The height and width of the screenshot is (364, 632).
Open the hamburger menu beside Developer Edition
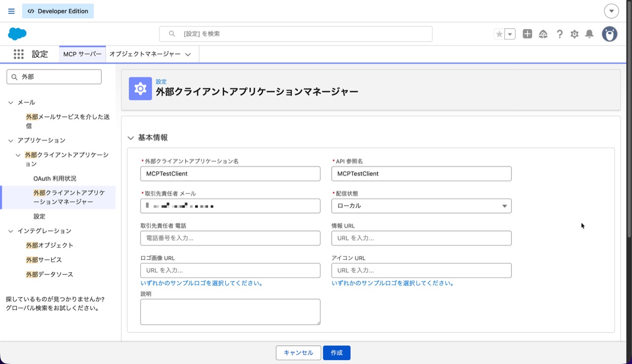point(11,11)
